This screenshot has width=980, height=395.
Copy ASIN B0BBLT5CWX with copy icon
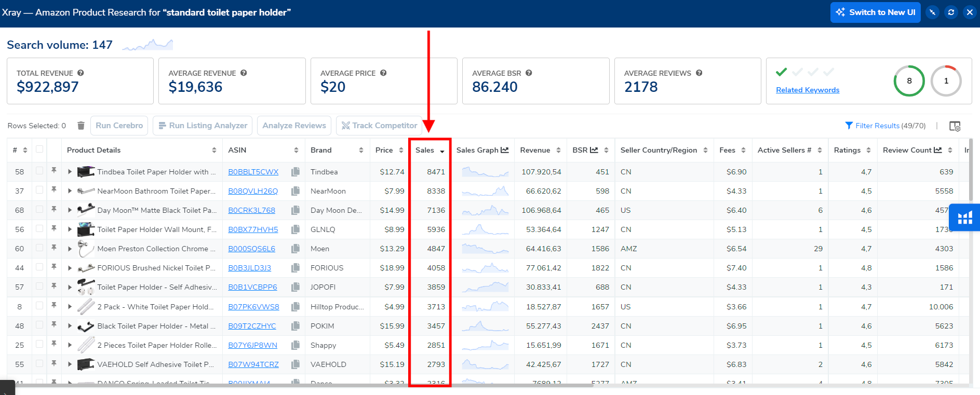tap(296, 172)
